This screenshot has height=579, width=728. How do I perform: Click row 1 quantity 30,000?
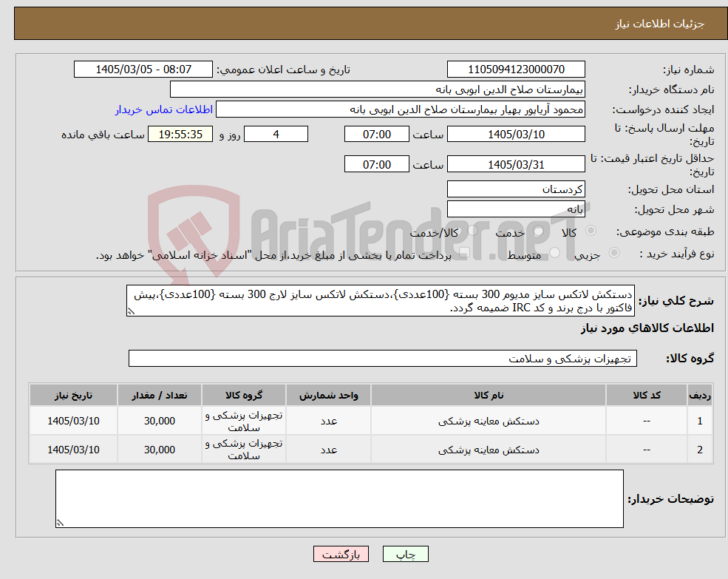pyautogui.click(x=159, y=421)
